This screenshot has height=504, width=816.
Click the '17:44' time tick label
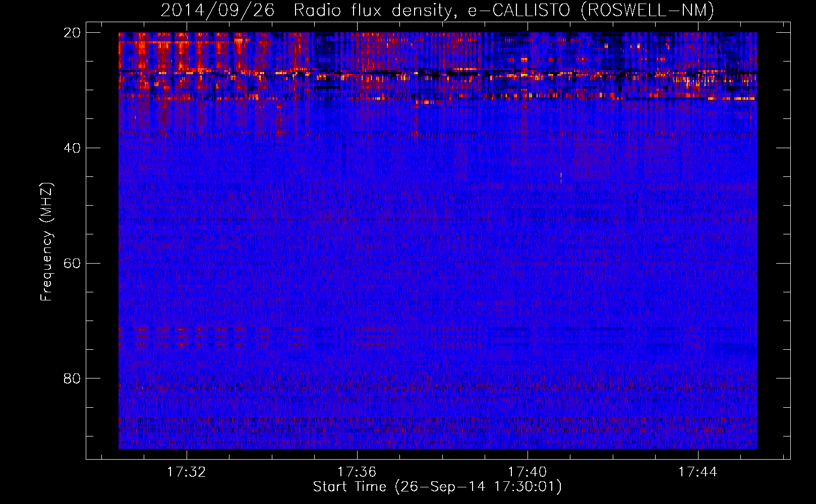(698, 472)
